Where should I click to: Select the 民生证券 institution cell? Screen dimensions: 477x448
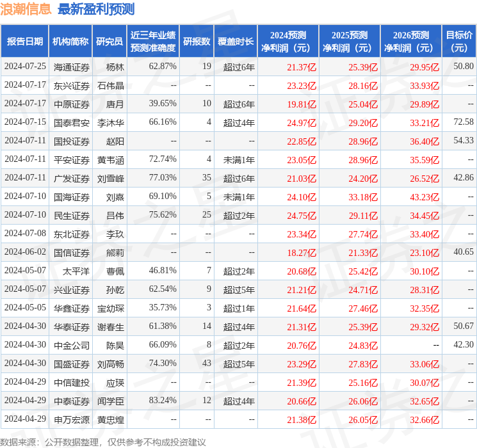point(72,216)
